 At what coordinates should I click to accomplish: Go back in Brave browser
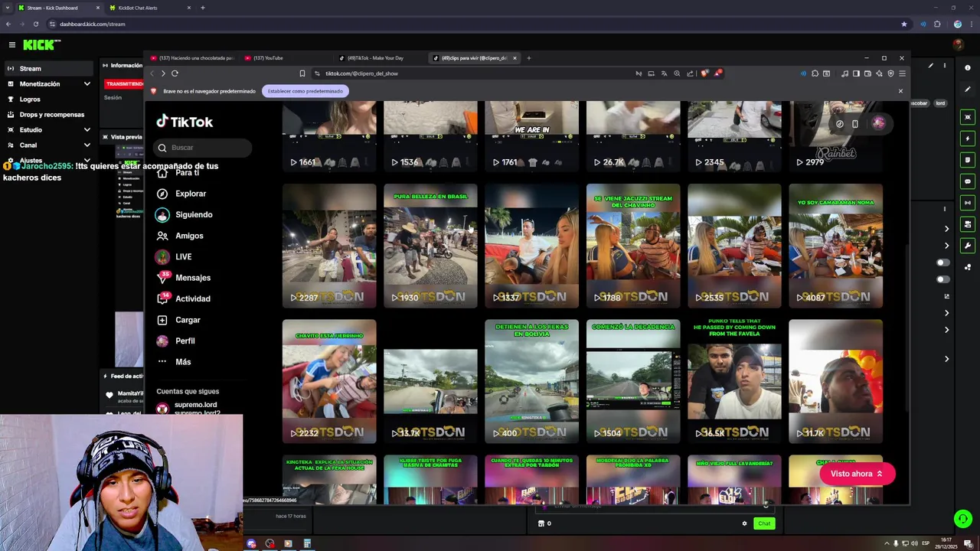(x=152, y=73)
